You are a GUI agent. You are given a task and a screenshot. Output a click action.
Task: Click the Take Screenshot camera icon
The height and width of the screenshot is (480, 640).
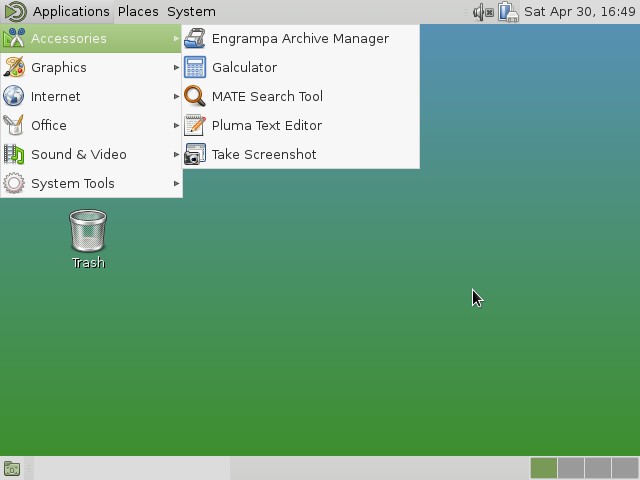click(195, 154)
